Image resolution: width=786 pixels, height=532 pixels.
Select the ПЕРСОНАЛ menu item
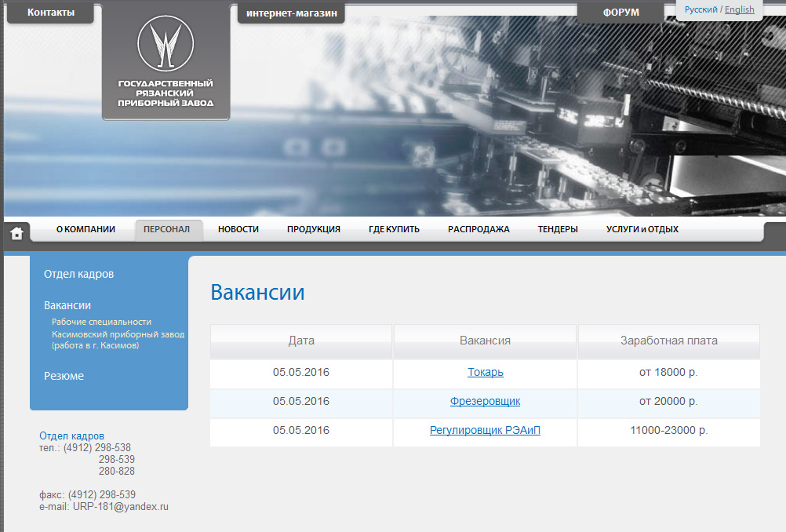(168, 229)
